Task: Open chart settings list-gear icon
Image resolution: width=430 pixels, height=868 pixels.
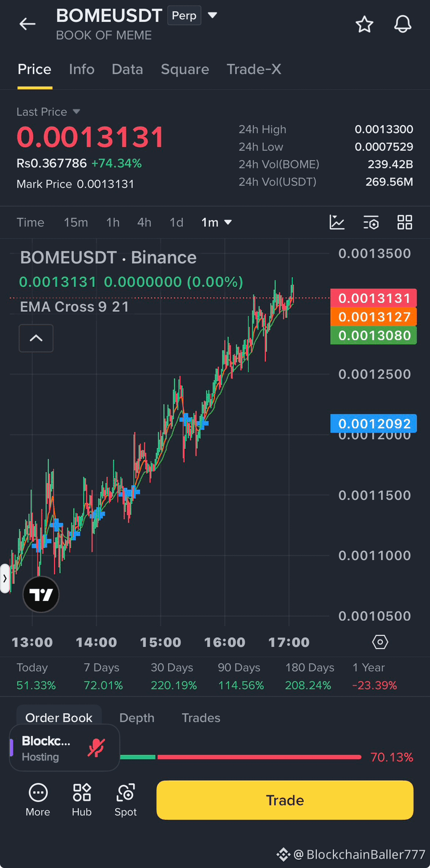Action: (x=371, y=222)
